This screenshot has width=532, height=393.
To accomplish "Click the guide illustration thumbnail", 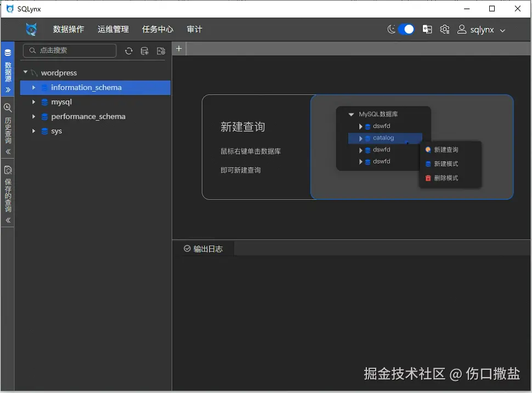I will 412,147.
